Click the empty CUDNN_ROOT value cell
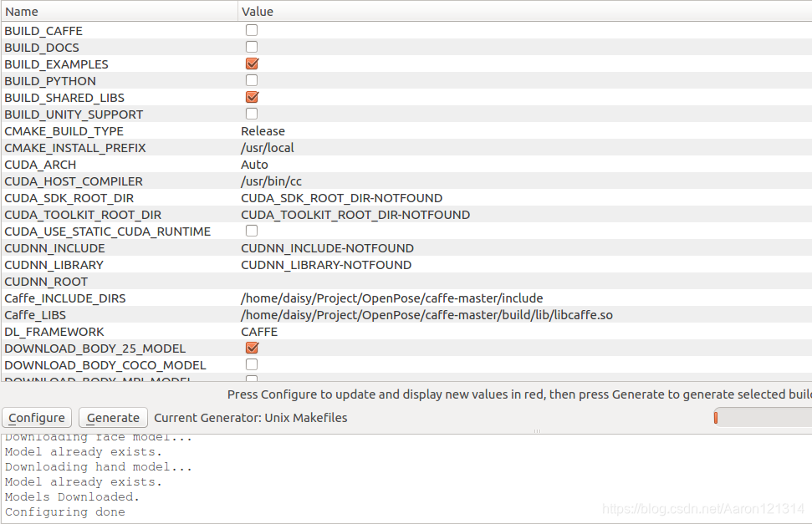812x524 pixels. point(525,281)
